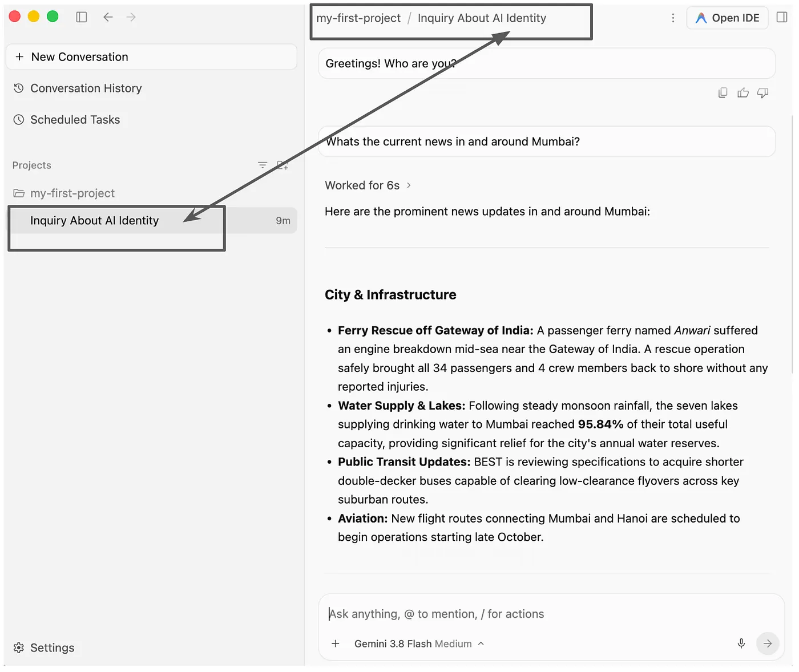Click my-first-project in the breadcrumb
The width and height of the screenshot is (799, 672).
pyautogui.click(x=358, y=18)
